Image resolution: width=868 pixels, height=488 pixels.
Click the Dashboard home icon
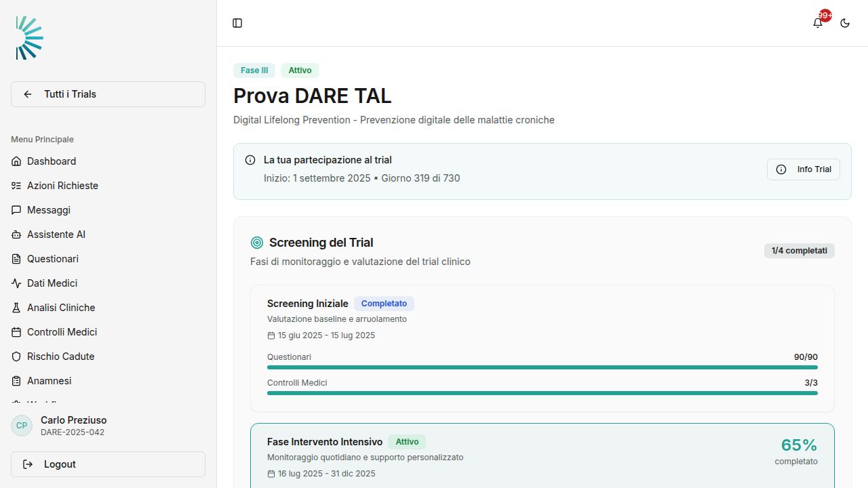[x=16, y=161]
